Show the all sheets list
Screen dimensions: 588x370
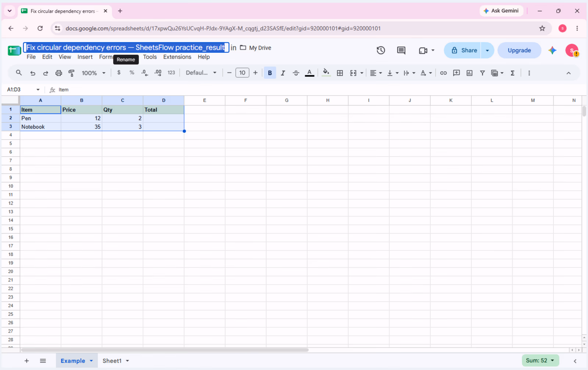tap(43, 361)
